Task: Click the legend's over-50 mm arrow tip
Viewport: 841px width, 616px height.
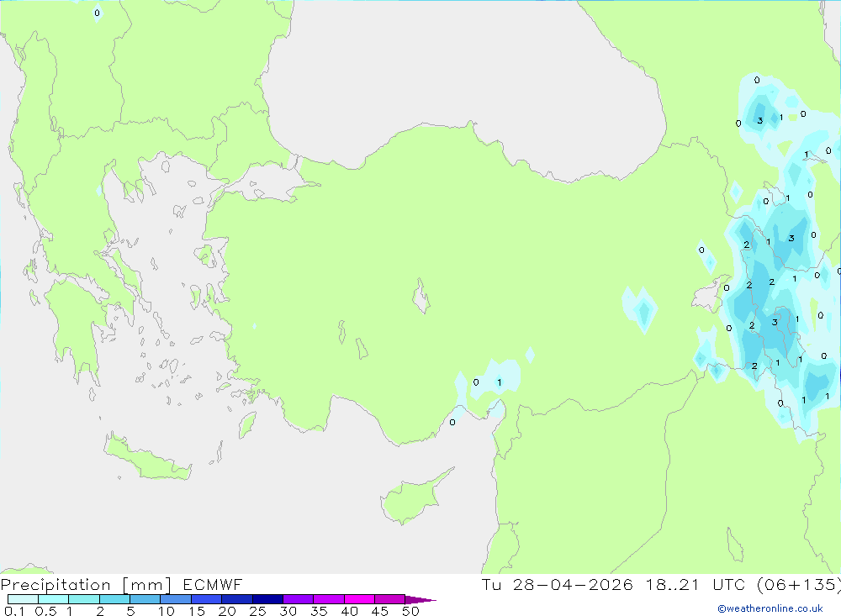Action: click(420, 600)
